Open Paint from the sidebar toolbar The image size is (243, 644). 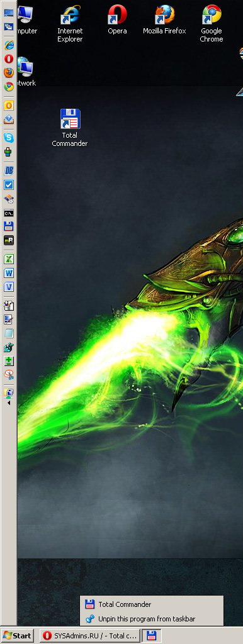(x=9, y=306)
